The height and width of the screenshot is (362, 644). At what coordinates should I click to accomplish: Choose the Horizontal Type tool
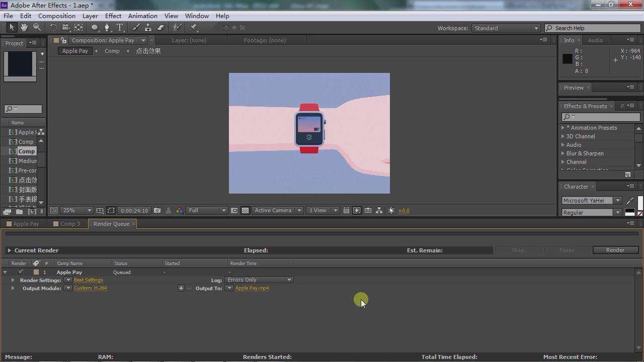tap(120, 28)
